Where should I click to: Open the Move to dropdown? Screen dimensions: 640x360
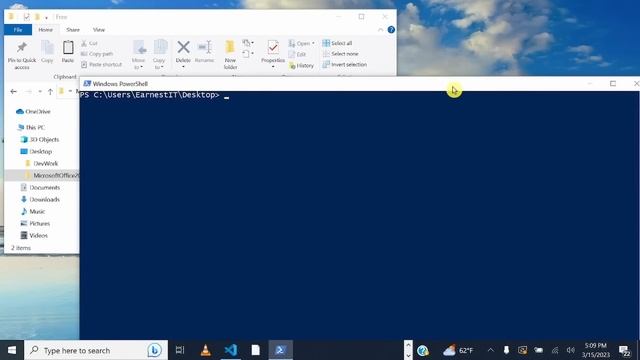click(x=139, y=55)
